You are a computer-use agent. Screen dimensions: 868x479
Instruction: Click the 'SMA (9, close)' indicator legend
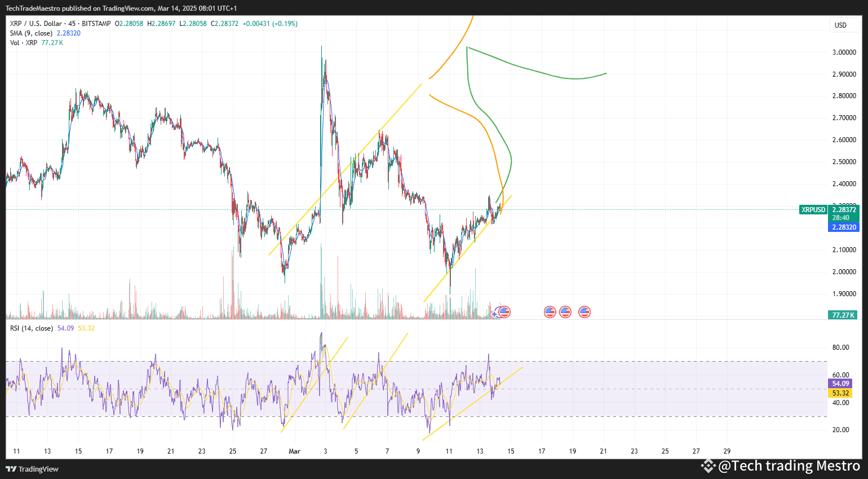(32, 33)
